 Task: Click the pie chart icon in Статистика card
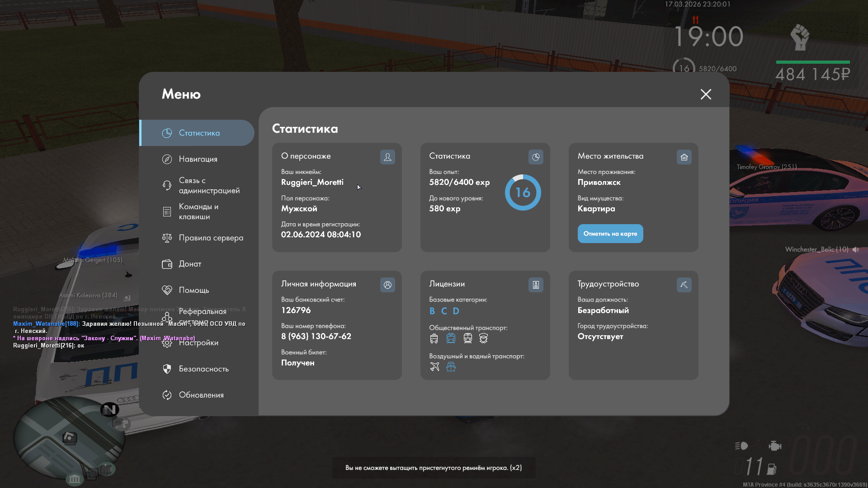coord(536,157)
